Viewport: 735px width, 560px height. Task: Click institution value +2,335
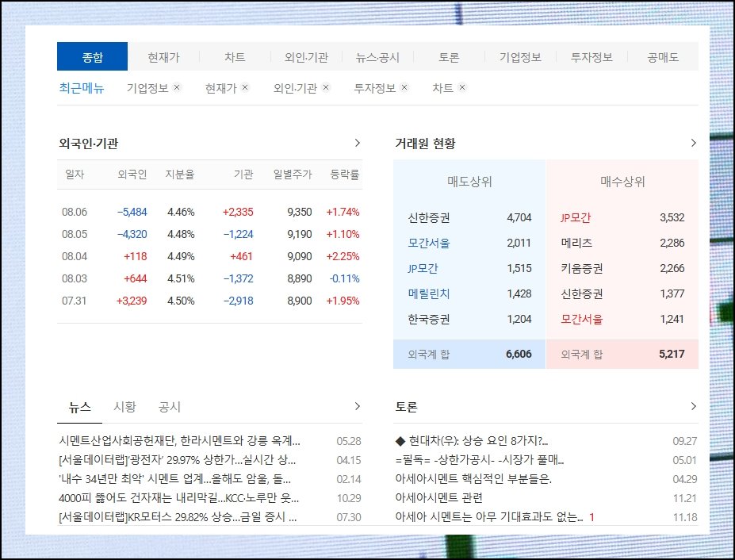[x=238, y=212]
